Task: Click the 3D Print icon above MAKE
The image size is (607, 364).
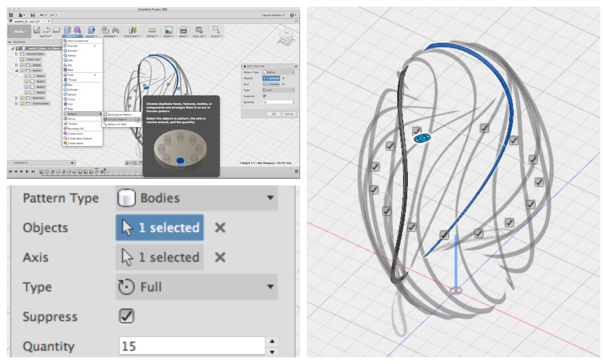Action: (183, 30)
